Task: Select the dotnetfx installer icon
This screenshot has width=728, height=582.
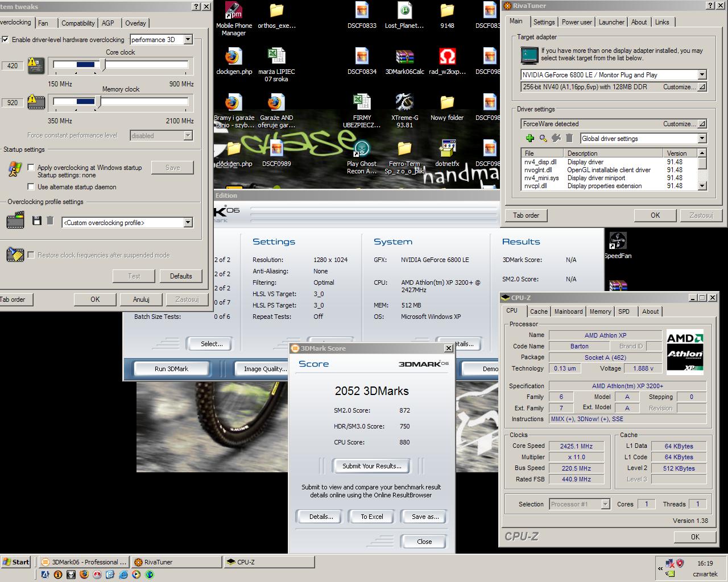Action: coord(447,149)
